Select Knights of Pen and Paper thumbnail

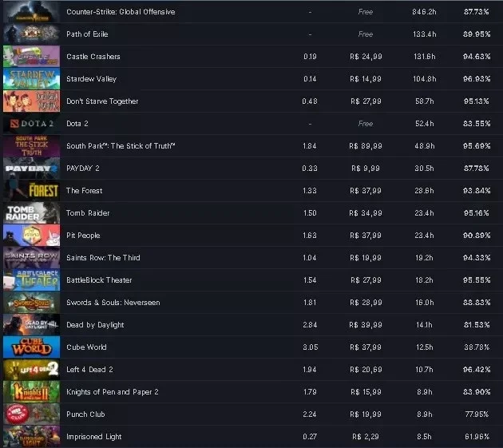point(31,392)
